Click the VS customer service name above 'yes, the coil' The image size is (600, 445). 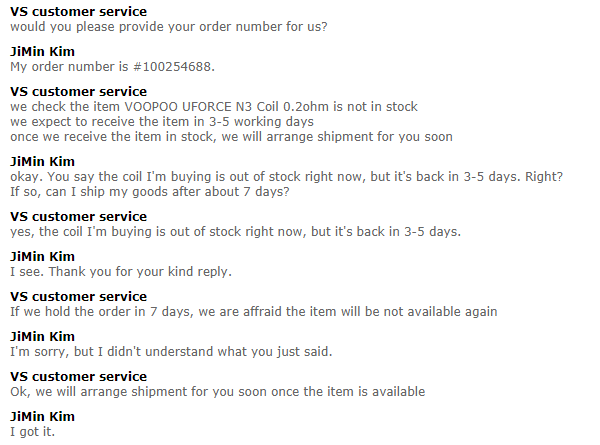point(78,217)
